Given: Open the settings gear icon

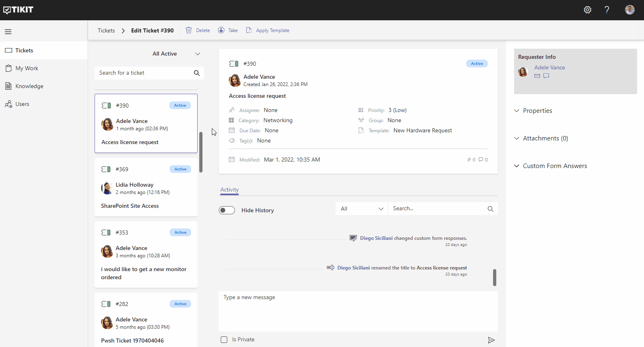Looking at the screenshot, I should (x=587, y=10).
